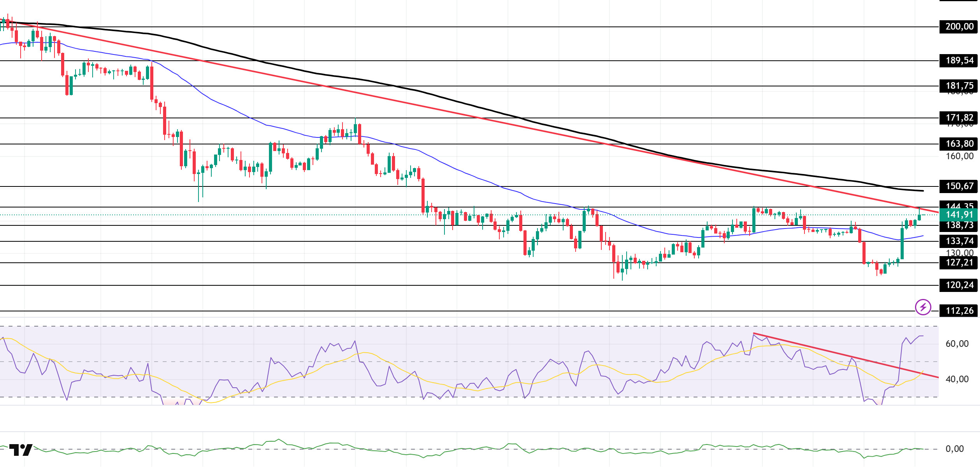Click the TradingView logo
This screenshot has height=471, width=980.
pos(21,450)
